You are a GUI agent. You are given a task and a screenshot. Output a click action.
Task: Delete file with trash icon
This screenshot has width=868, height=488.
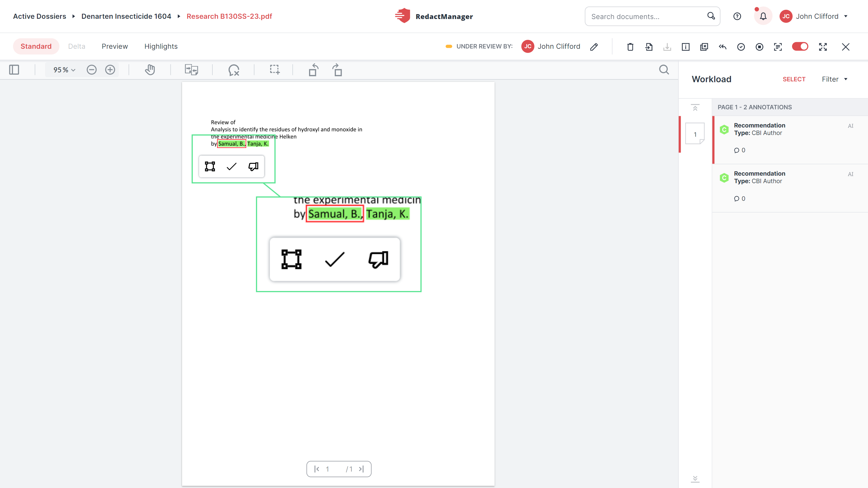pyautogui.click(x=631, y=47)
